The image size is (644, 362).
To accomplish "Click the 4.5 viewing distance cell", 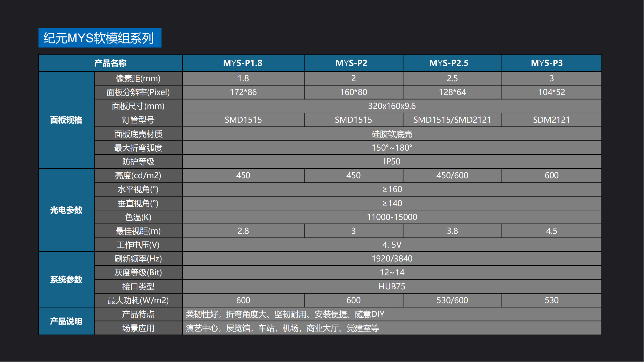I will (551, 231).
